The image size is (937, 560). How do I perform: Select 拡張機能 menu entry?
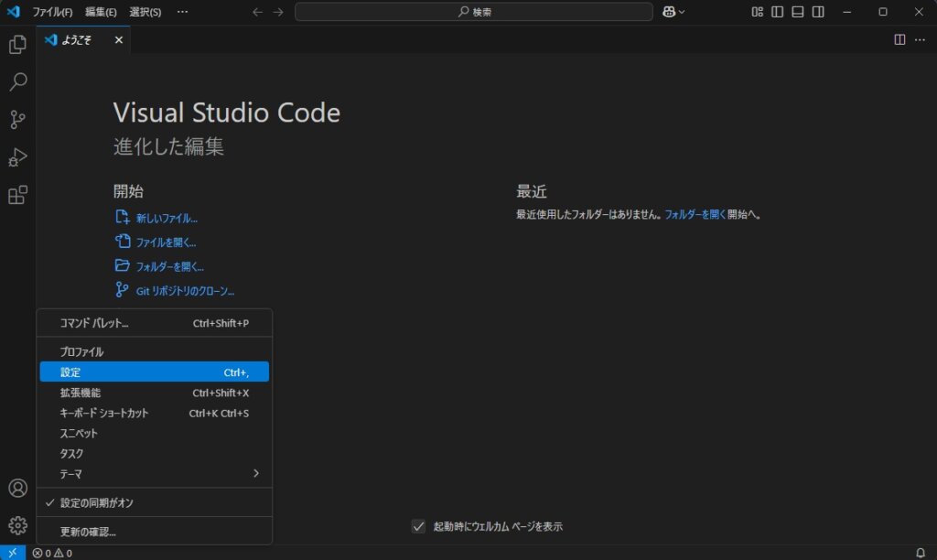pos(154,393)
